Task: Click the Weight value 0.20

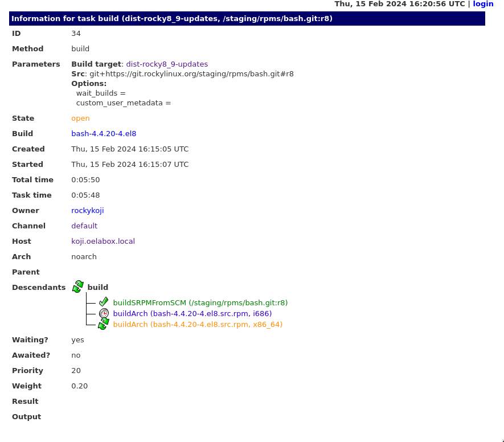Action: pyautogui.click(x=79, y=386)
